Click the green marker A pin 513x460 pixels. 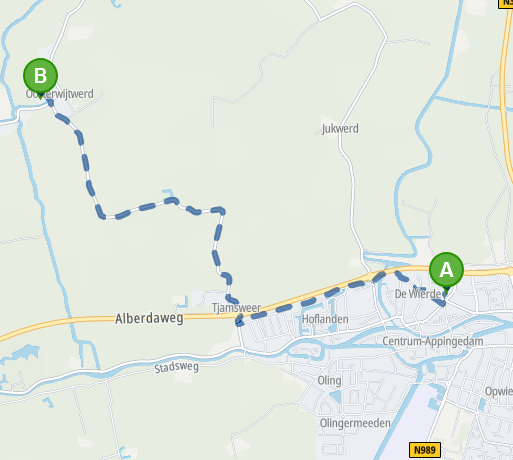click(x=446, y=271)
